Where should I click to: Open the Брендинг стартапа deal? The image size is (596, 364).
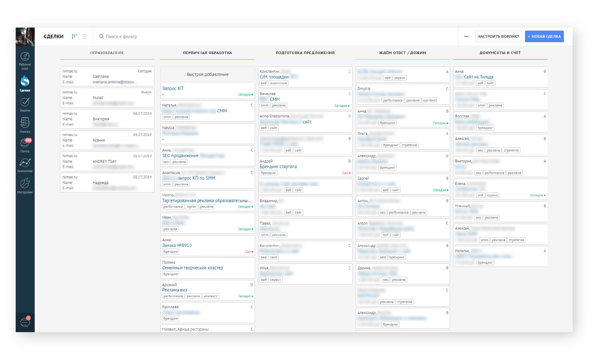pos(278,167)
